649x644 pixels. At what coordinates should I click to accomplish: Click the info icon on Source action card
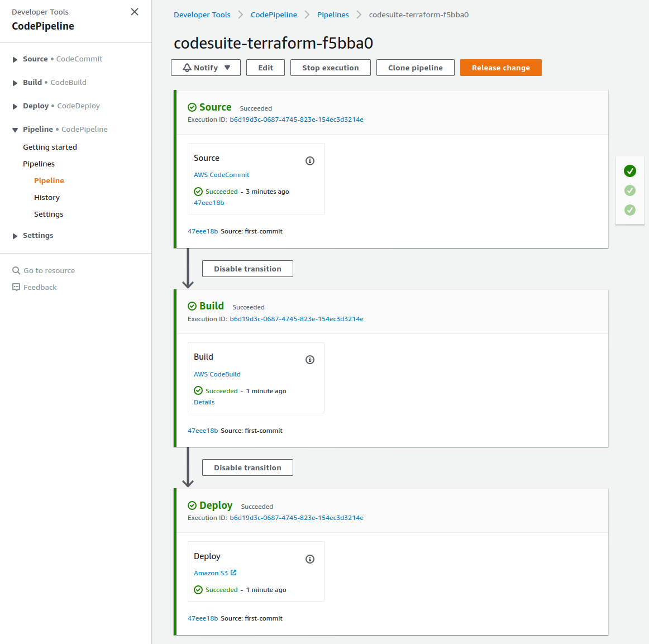tap(310, 161)
